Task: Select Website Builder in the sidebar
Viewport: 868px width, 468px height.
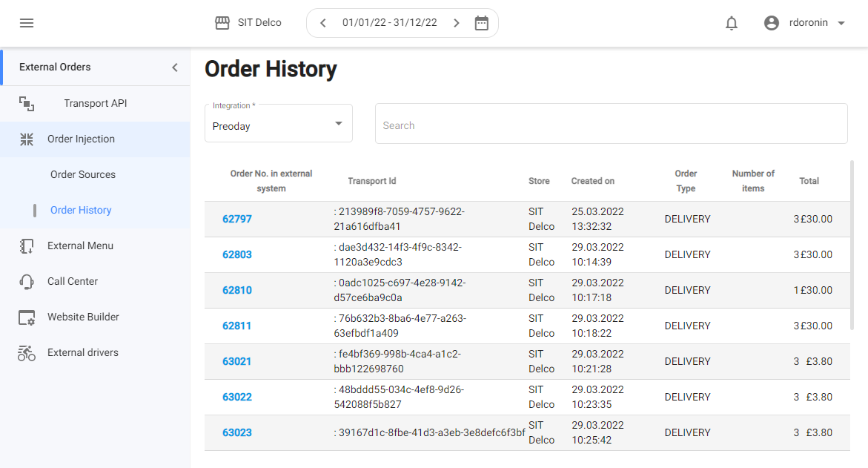Action: point(83,317)
